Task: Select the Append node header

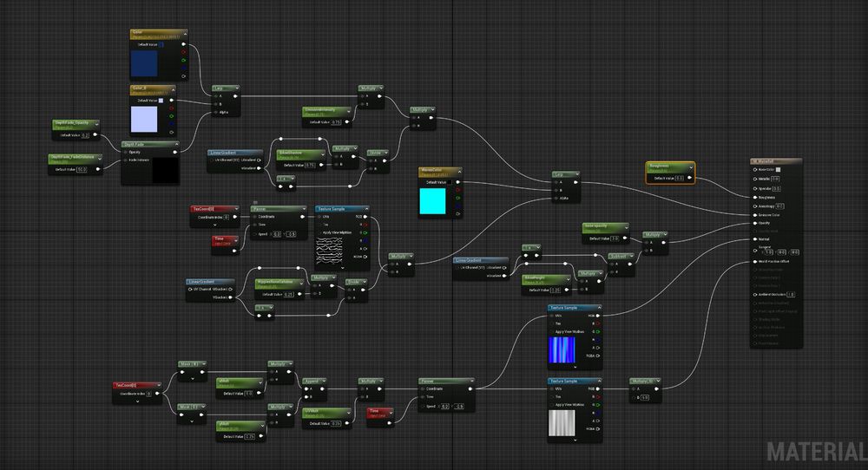Action: coord(315,382)
